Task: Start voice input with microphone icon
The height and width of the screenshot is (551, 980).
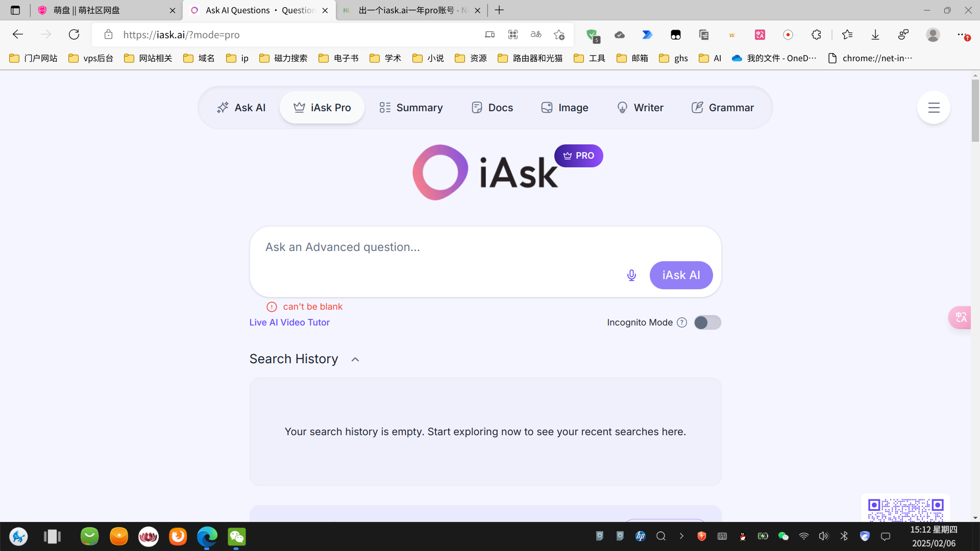Action: 631,275
